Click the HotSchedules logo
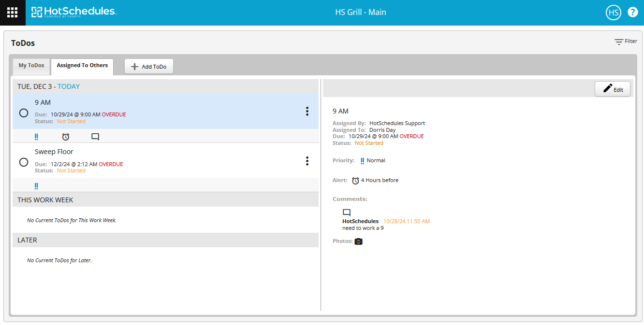This screenshot has width=644, height=325. 73,12
